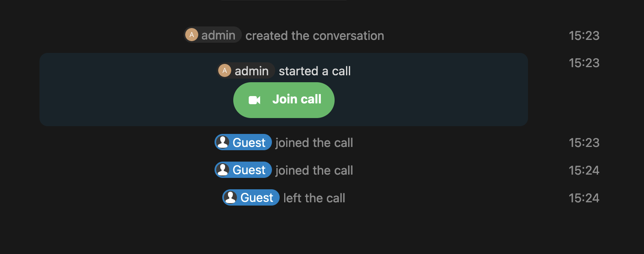Click the Guest avatar on the second 'joined the call' row
This screenshot has height=254, width=644.
(223, 170)
